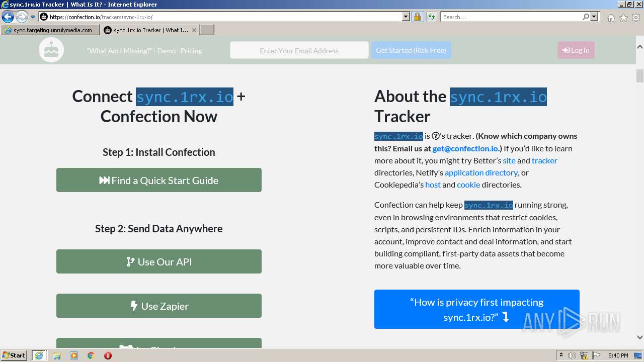Click the get@confection.io email link
This screenshot has width=644, height=362.
pos(465,148)
